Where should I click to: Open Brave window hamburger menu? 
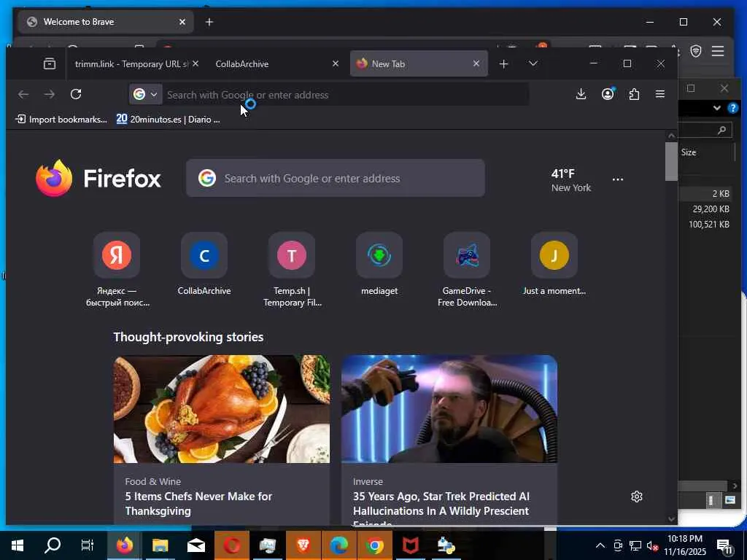[718, 51]
